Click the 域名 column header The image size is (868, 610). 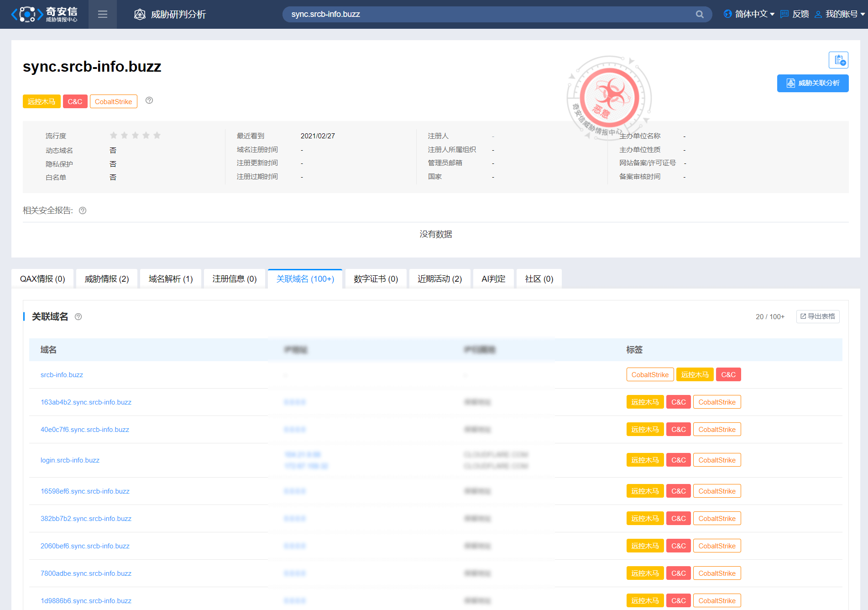(48, 350)
